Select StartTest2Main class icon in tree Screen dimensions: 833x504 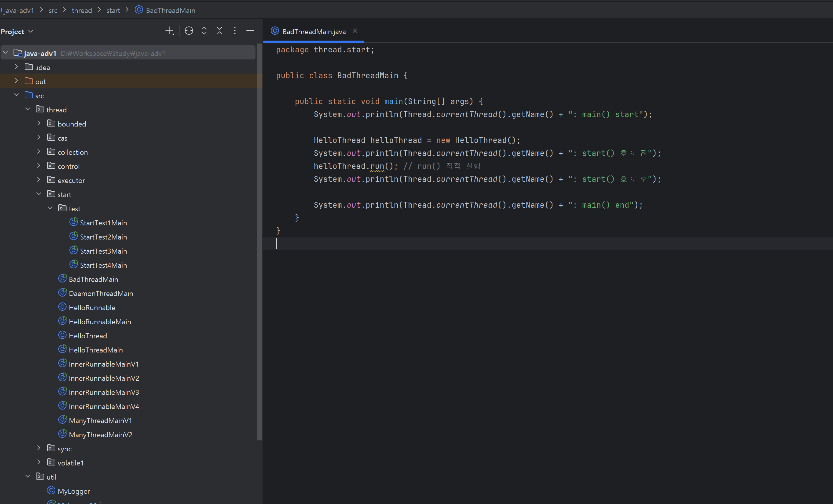click(74, 236)
